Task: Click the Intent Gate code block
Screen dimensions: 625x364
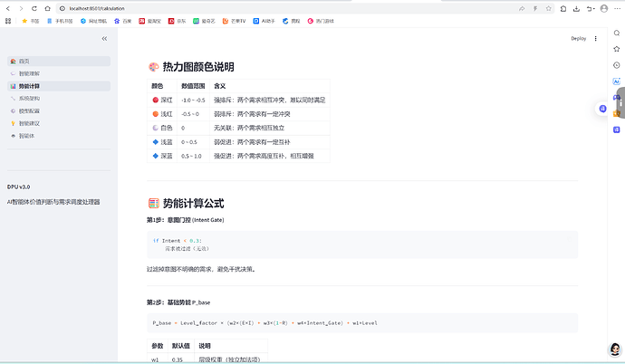Action: (362, 244)
